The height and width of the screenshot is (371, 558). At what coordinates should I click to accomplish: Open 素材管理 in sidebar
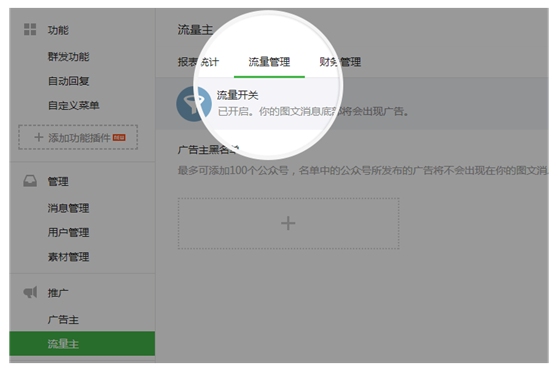coord(68,257)
